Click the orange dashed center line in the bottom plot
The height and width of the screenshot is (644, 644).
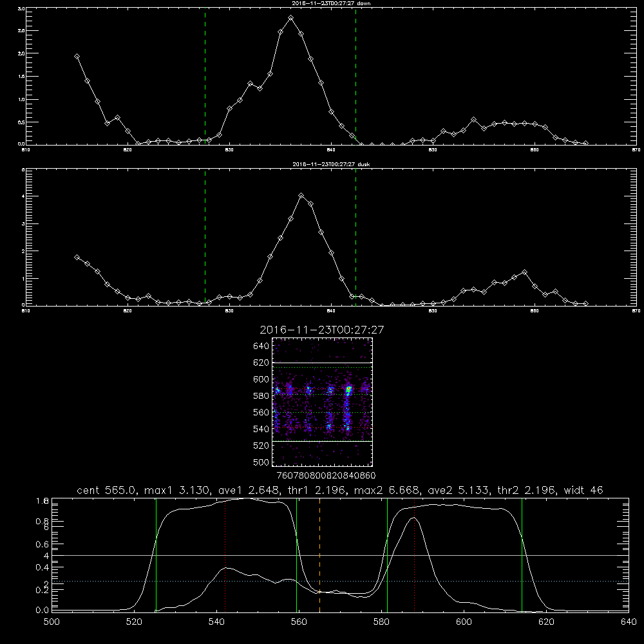point(319,555)
